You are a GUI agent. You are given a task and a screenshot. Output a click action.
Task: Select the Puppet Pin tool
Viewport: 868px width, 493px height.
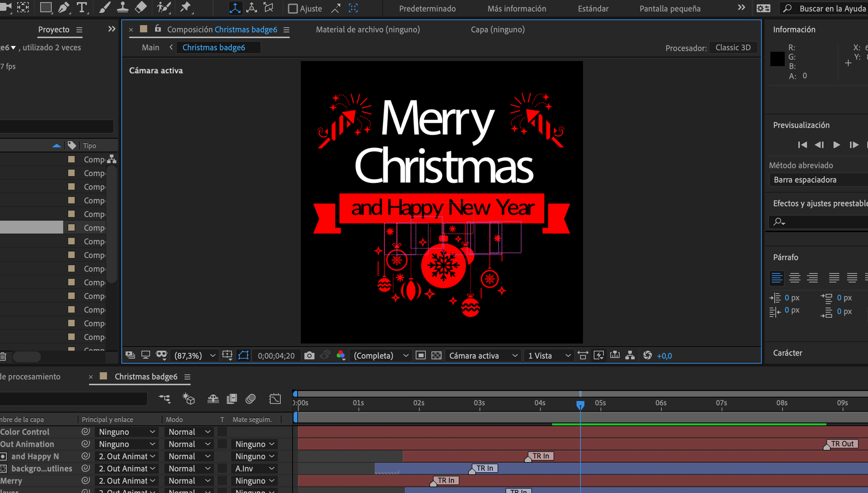coord(185,8)
